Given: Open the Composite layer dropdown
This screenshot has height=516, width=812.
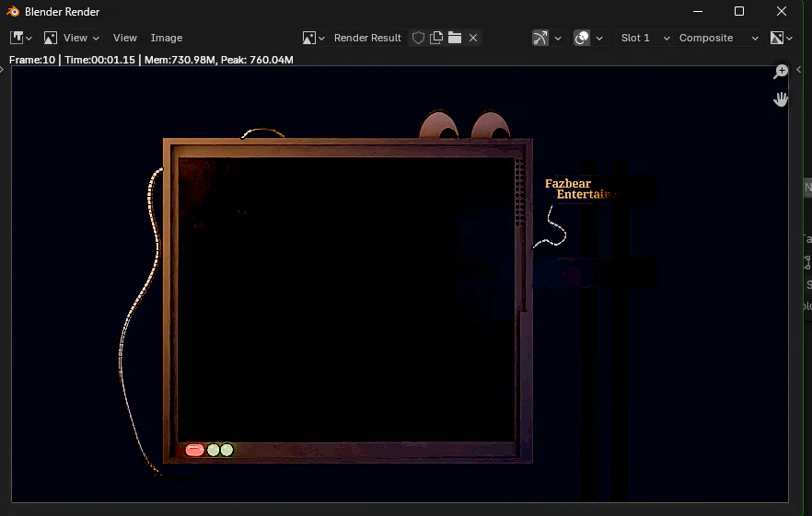Looking at the screenshot, I should (718, 38).
